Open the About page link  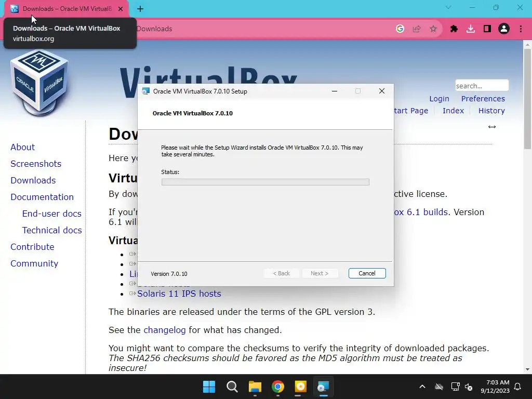[23, 147]
